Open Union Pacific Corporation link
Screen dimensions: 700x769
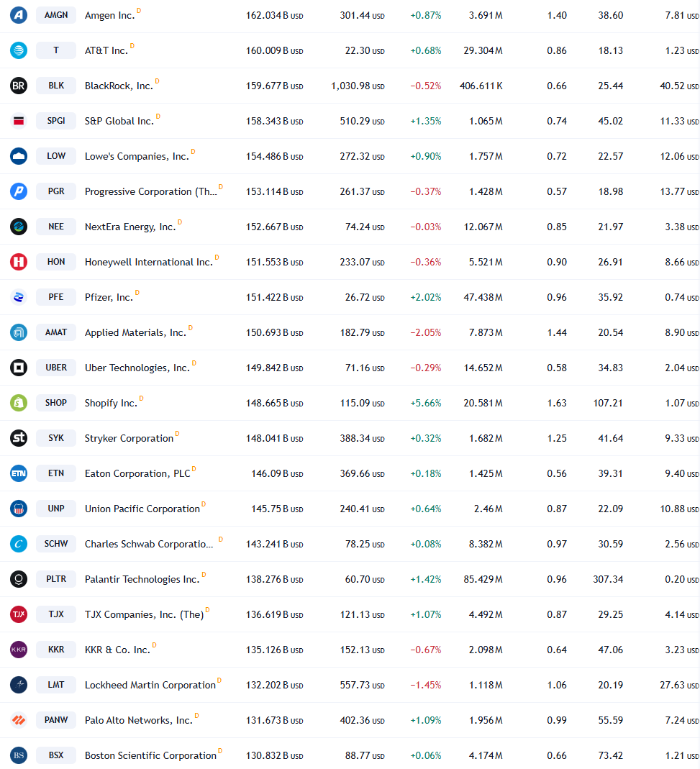coord(142,509)
